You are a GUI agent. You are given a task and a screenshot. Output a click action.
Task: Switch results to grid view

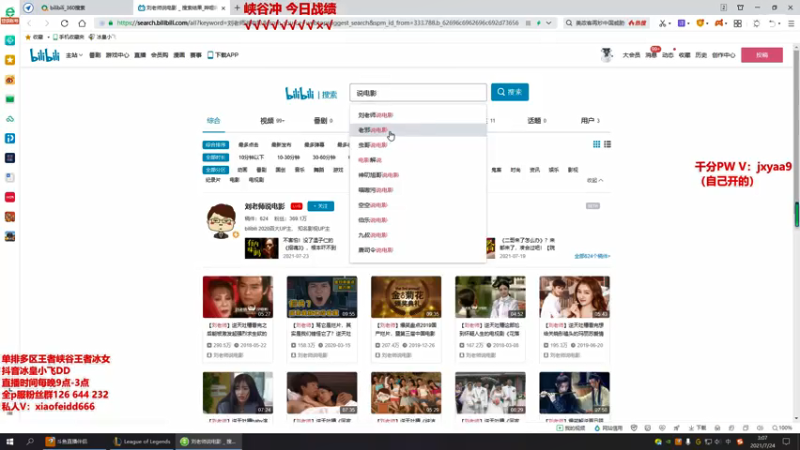(x=596, y=144)
